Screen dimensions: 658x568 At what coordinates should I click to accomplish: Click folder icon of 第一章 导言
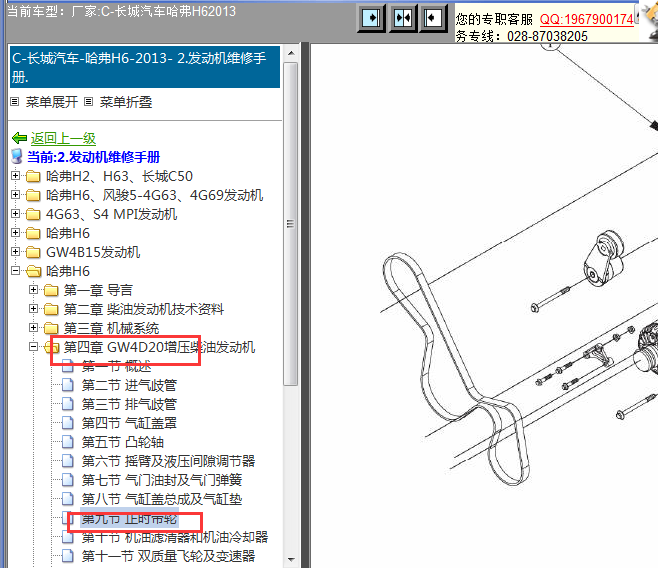point(51,290)
